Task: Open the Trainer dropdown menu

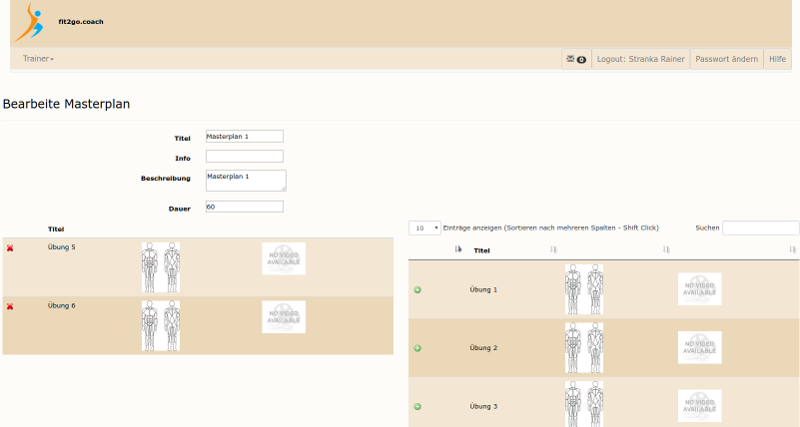Action: click(x=38, y=59)
